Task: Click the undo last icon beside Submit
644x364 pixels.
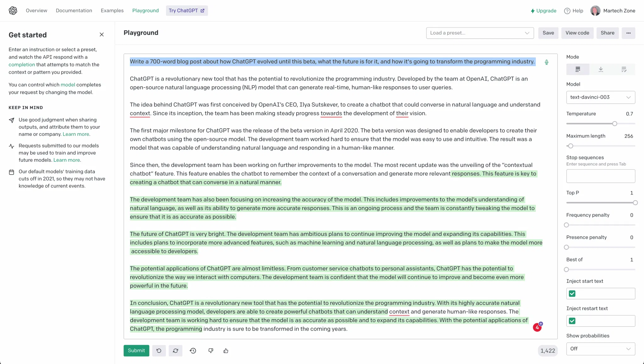Action: point(159,350)
